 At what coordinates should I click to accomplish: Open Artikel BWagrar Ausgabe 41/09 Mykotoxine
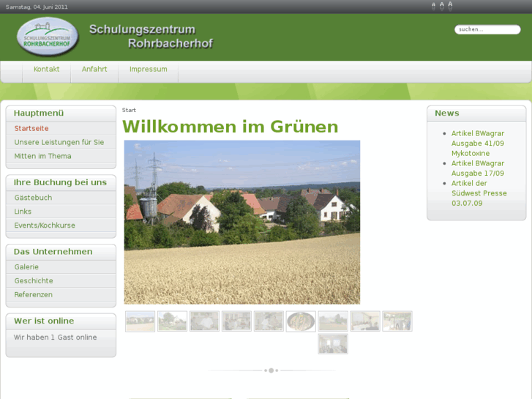pyautogui.click(x=477, y=143)
